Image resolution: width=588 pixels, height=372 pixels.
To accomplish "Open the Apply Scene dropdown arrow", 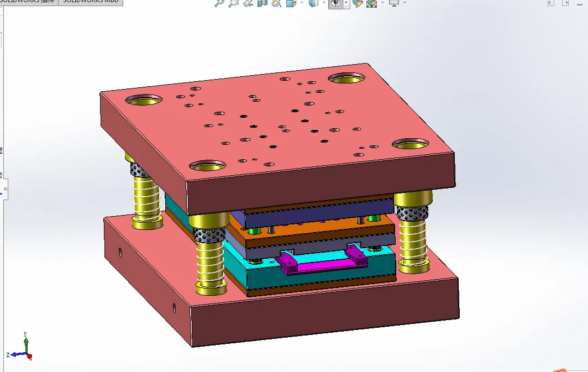I will click(382, 3).
